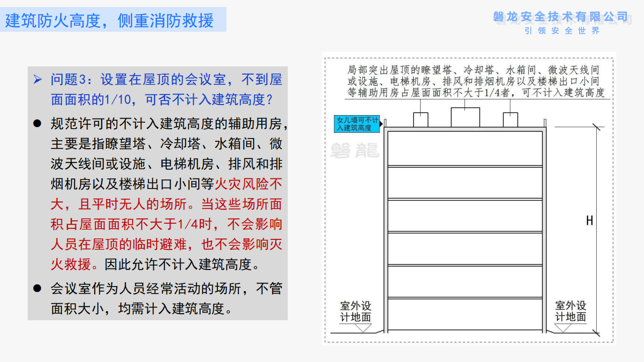This screenshot has height=362, width=644.
Task: Select the left ground level triangle marker
Action: coord(363,328)
